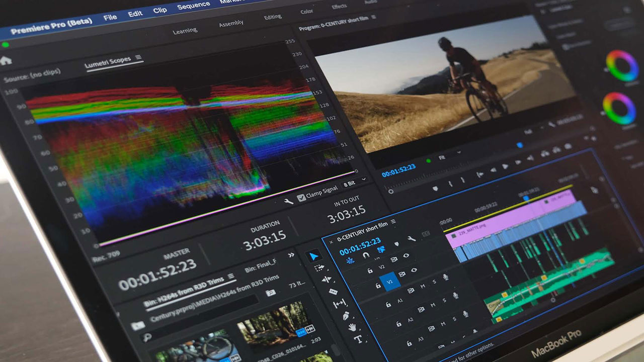644x362 pixels.
Task: Switch to the Learning workspace
Action: [185, 31]
